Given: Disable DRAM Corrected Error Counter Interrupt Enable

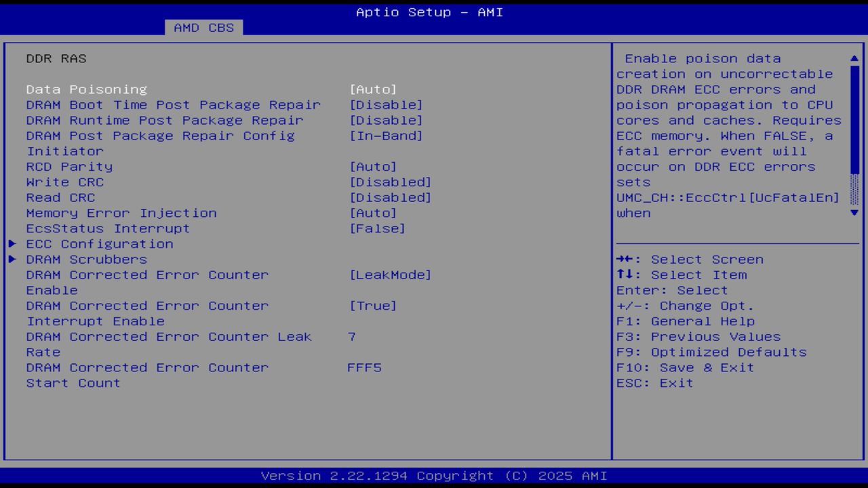Looking at the screenshot, I should click(373, 306).
